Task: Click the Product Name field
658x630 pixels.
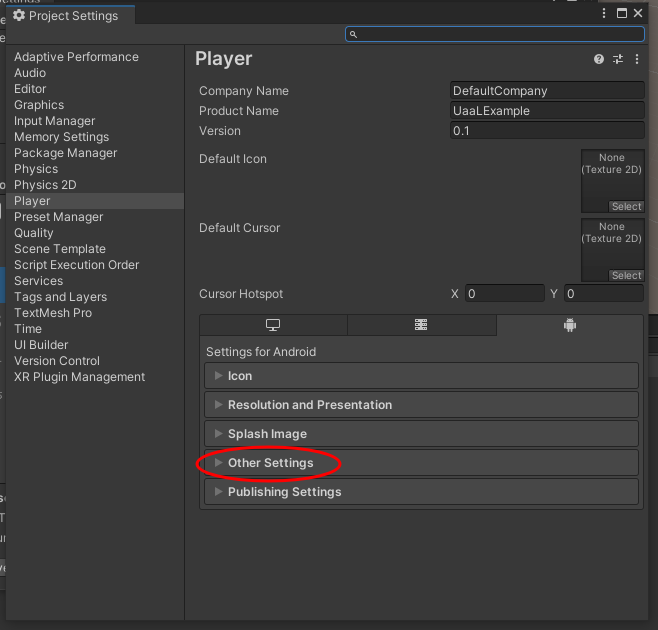Action: pos(547,111)
